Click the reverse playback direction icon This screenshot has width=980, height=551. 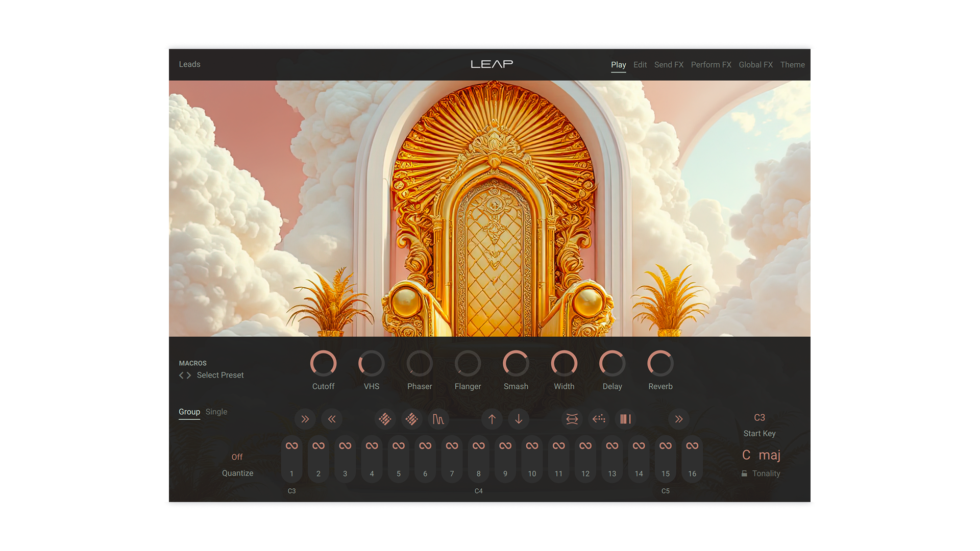[x=598, y=419]
